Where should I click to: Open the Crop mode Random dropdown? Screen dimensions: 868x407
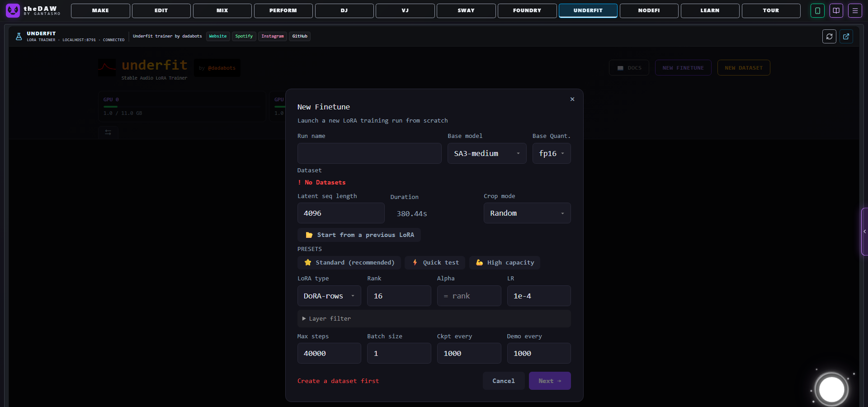click(527, 213)
